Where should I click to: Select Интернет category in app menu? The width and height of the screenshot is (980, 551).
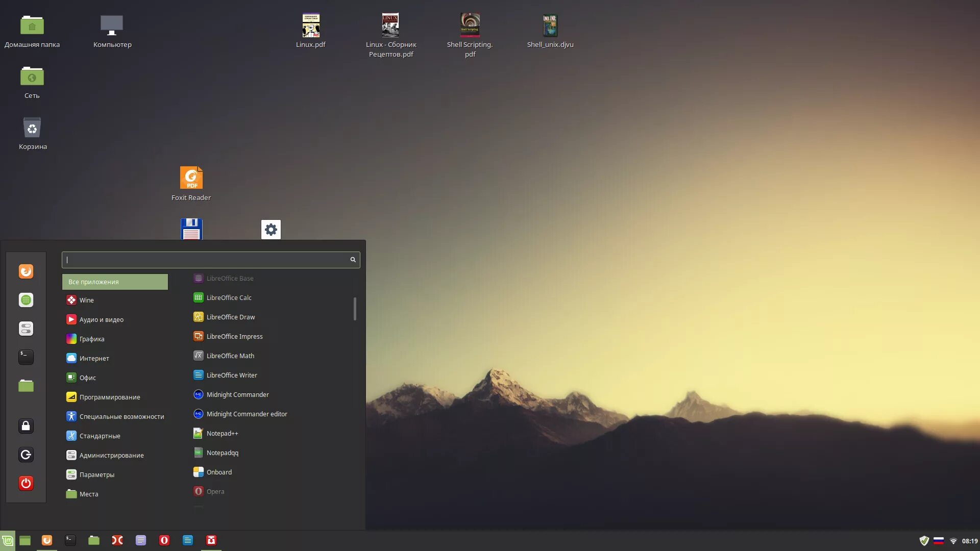coord(94,358)
